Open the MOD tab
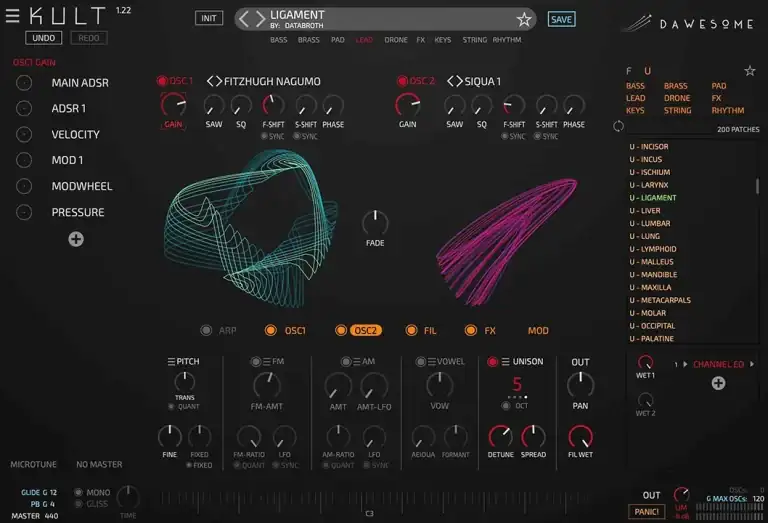 pyautogui.click(x=538, y=331)
